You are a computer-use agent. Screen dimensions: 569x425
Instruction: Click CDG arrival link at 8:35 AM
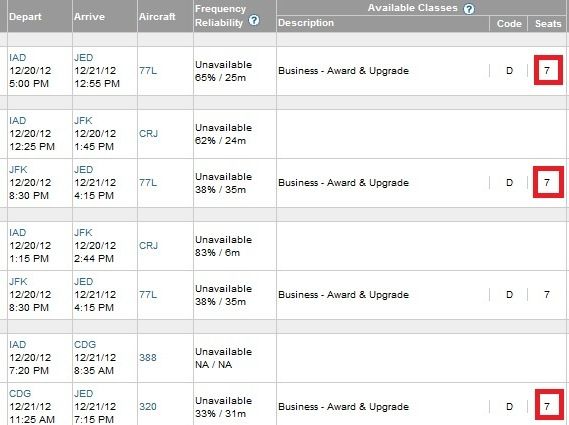(85, 344)
